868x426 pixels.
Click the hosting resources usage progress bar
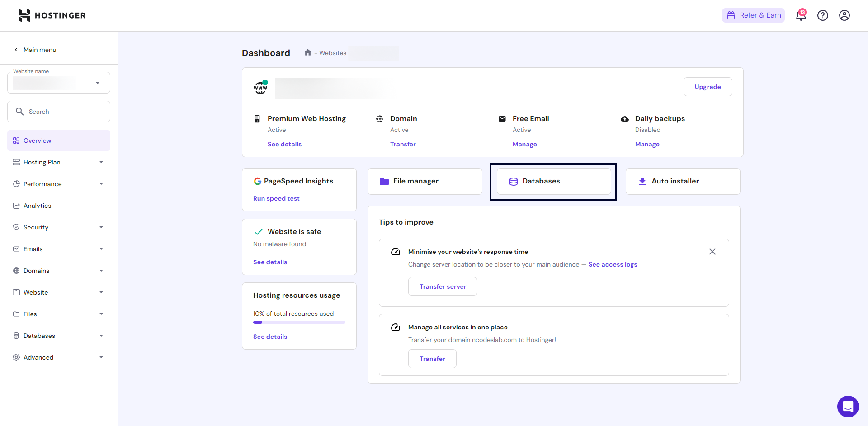tap(299, 322)
